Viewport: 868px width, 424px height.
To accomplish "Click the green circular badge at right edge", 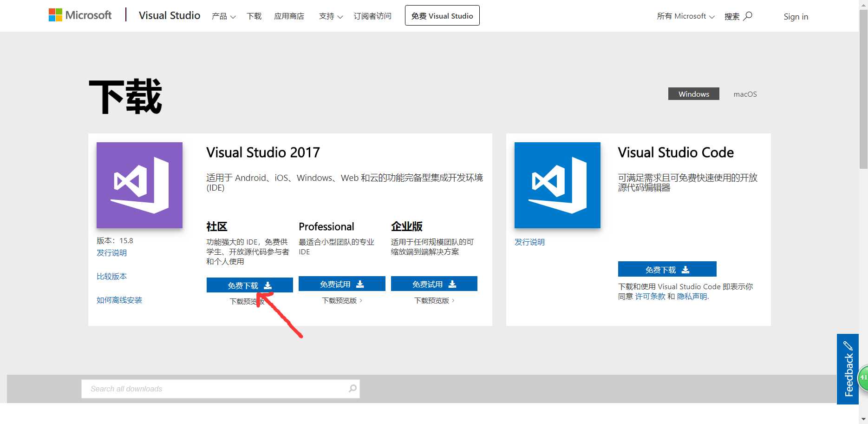I will [x=863, y=378].
